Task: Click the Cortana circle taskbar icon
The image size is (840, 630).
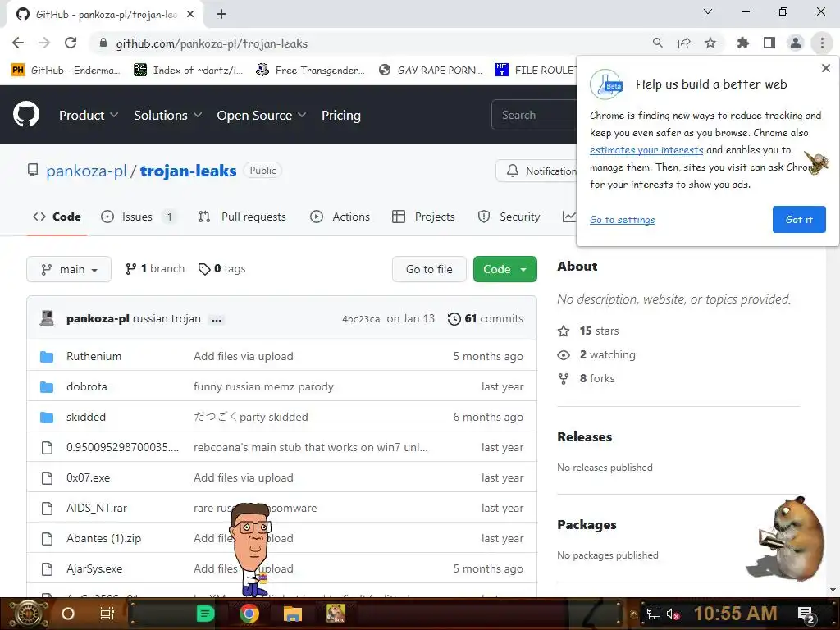Action: [x=68, y=614]
